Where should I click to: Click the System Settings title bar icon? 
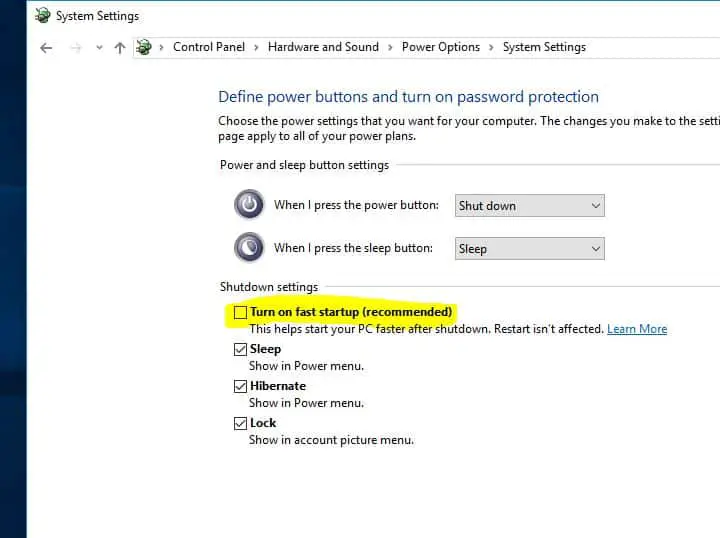pyautogui.click(x=42, y=16)
